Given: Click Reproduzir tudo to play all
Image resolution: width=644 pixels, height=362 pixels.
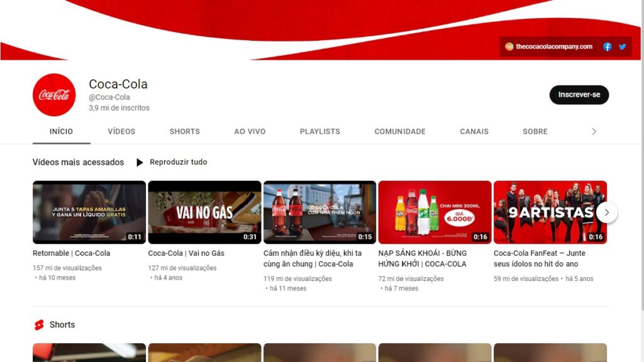Looking at the screenshot, I should click(178, 162).
